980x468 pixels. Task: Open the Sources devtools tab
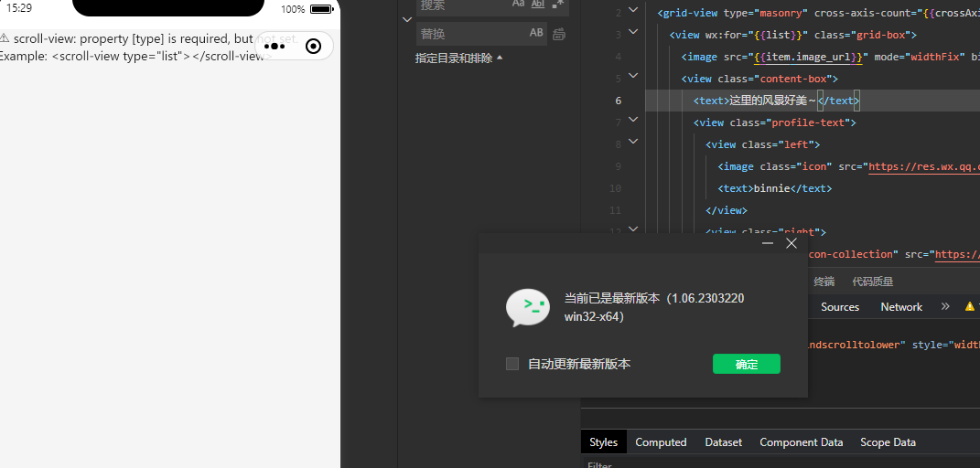pos(839,307)
